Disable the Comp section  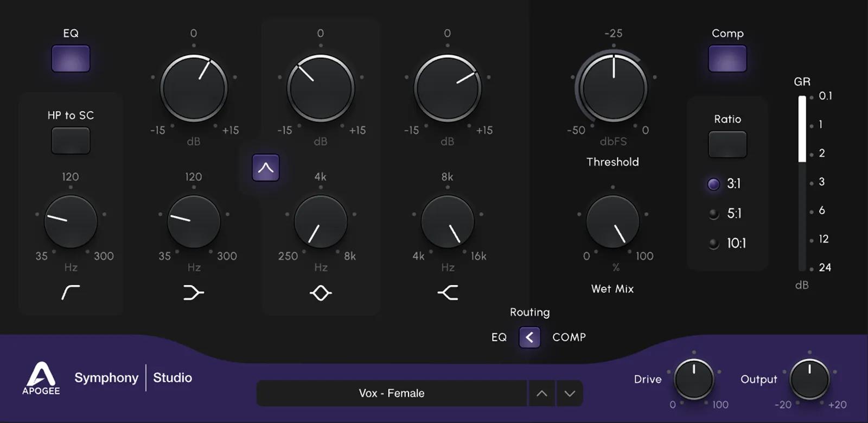coord(727,59)
